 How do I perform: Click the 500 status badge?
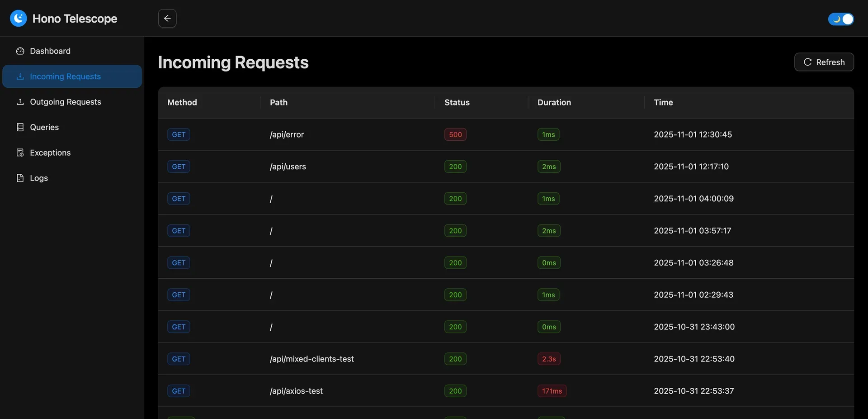[x=455, y=134]
